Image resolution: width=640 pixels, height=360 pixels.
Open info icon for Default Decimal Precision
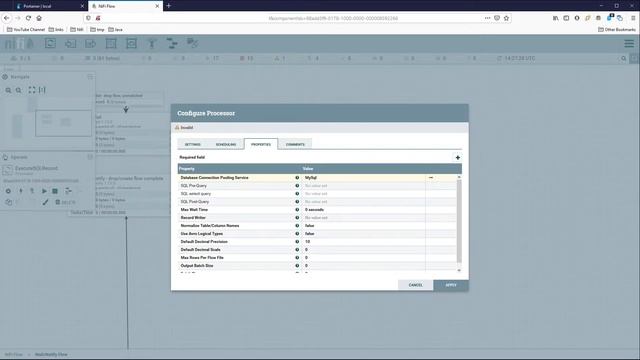coord(297,242)
